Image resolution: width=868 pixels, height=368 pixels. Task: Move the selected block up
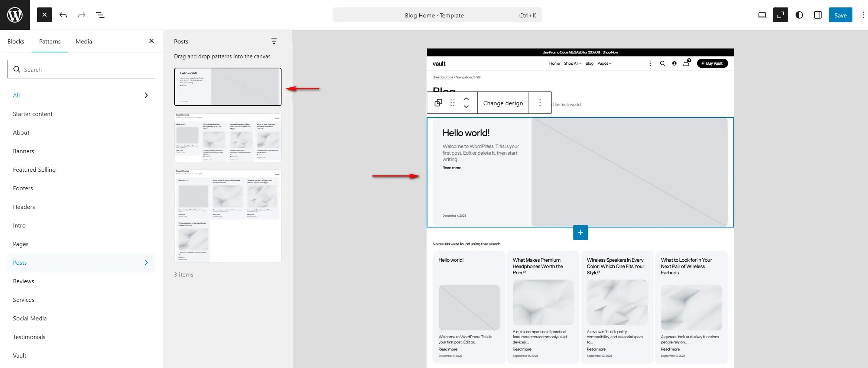click(x=466, y=99)
